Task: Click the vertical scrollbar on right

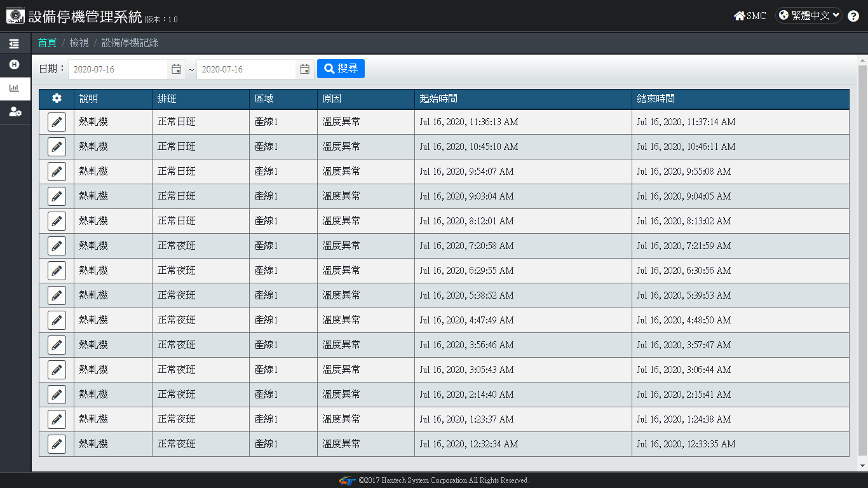Action: point(862,254)
